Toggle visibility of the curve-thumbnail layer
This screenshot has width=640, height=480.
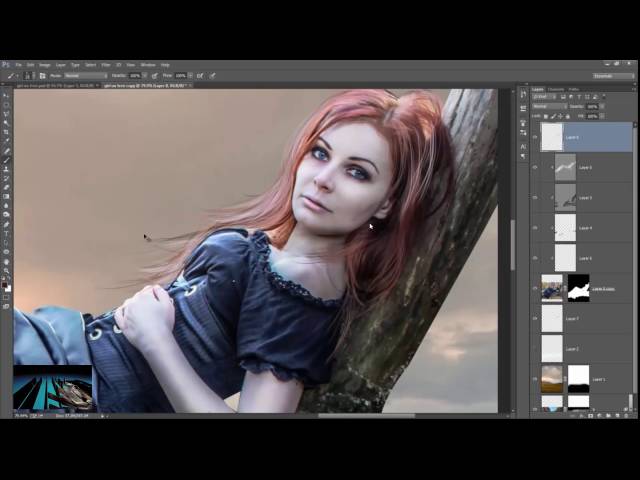click(535, 167)
